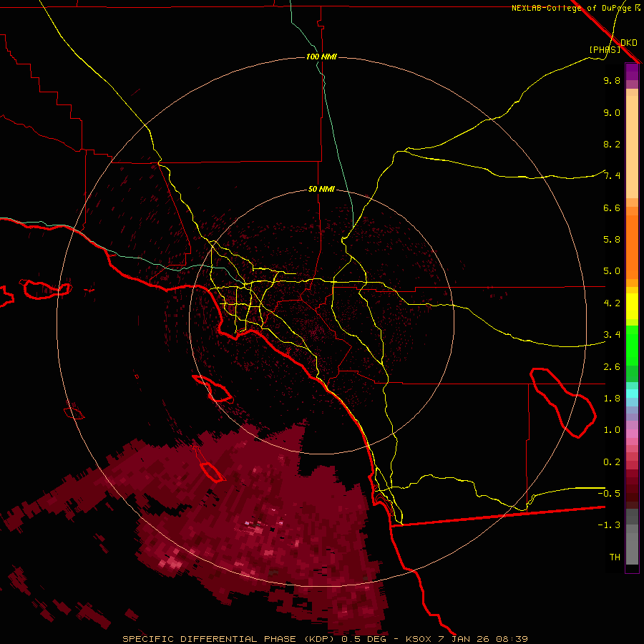Click the 8.2 value on the color scale
The height and width of the screenshot is (644, 644).
[x=612, y=144]
